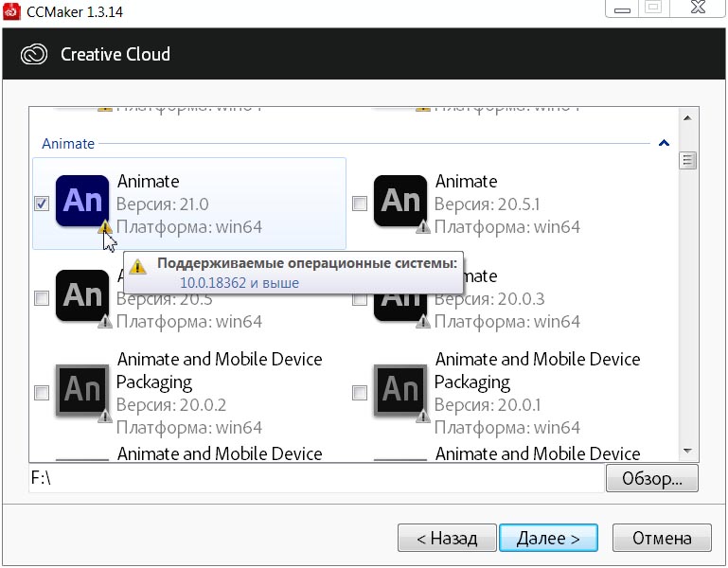This screenshot has height=568, width=728.
Task: Check Animate and Mobile Device Packaging 20.0.1
Action: coord(360,393)
